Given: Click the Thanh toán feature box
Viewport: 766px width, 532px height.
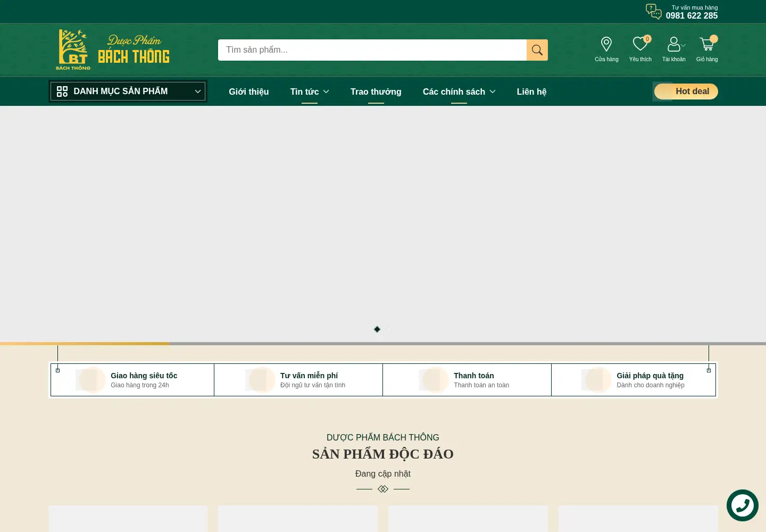Looking at the screenshot, I should click(x=467, y=380).
